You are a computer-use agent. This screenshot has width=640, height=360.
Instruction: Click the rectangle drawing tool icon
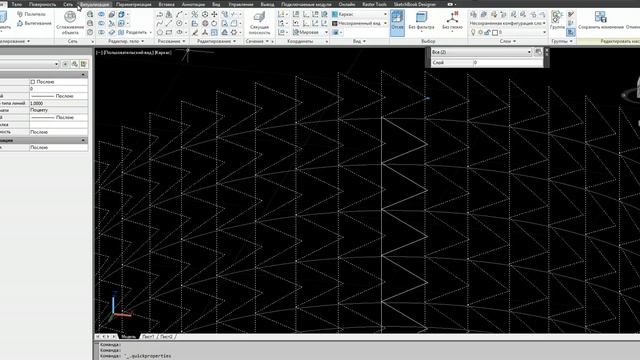[x=169, y=32]
